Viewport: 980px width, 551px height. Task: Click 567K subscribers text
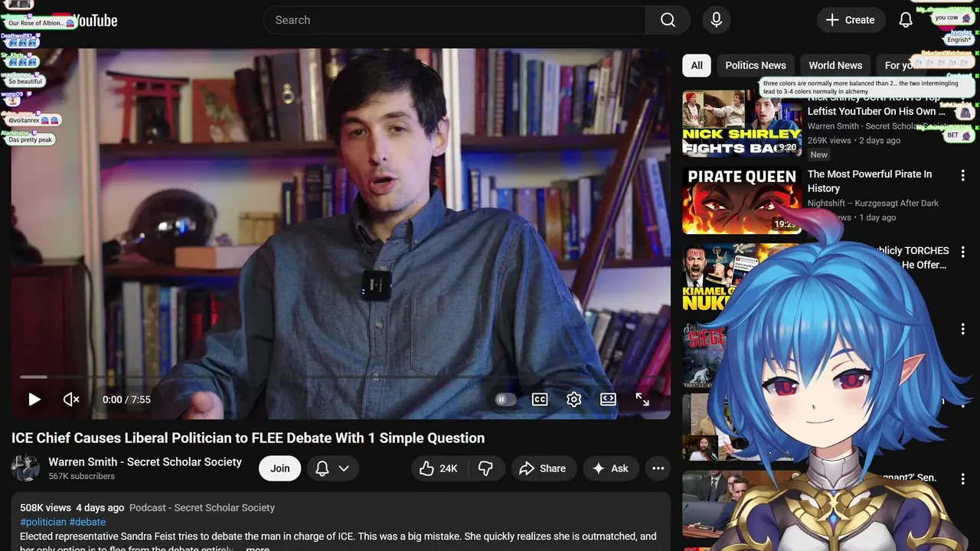81,476
